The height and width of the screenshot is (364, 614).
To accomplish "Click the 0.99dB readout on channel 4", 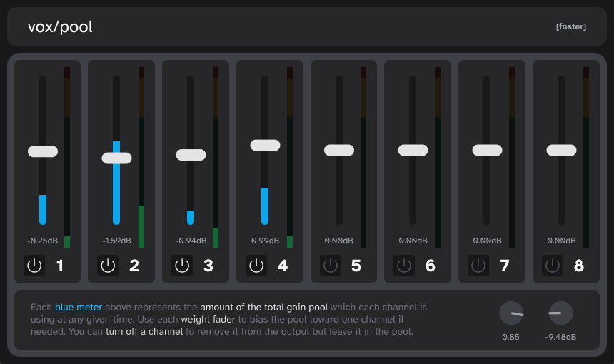I will tap(265, 241).
